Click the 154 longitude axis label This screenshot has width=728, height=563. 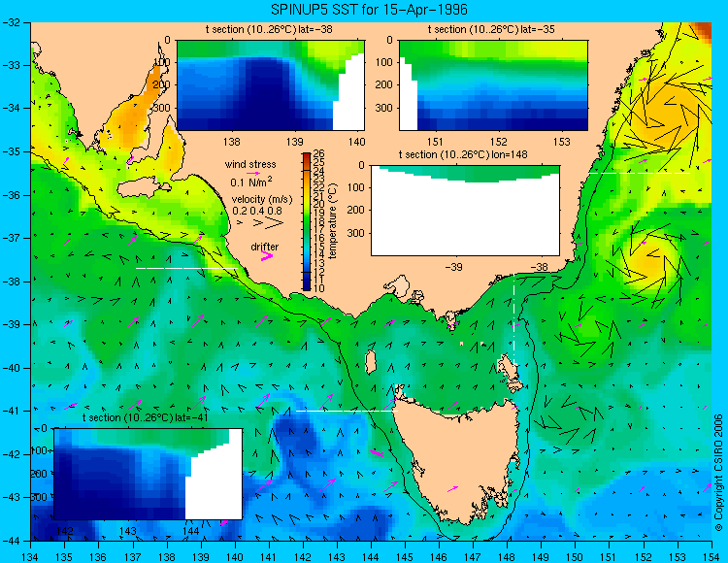[x=711, y=556]
